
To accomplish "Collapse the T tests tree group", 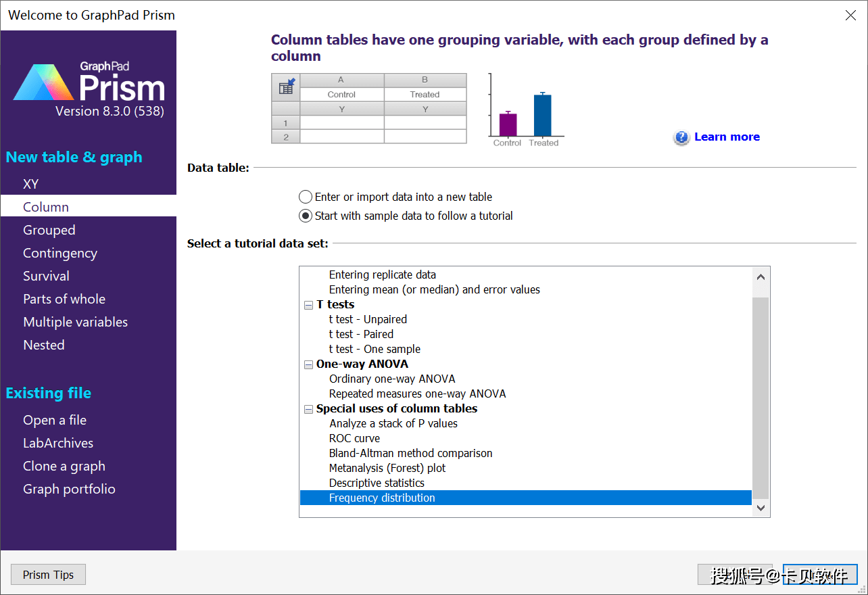I will pyautogui.click(x=308, y=305).
